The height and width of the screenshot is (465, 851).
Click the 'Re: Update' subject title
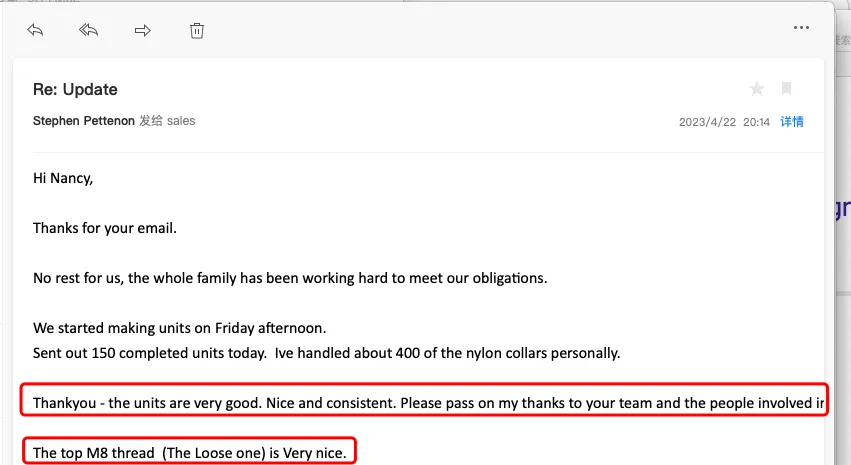click(75, 89)
